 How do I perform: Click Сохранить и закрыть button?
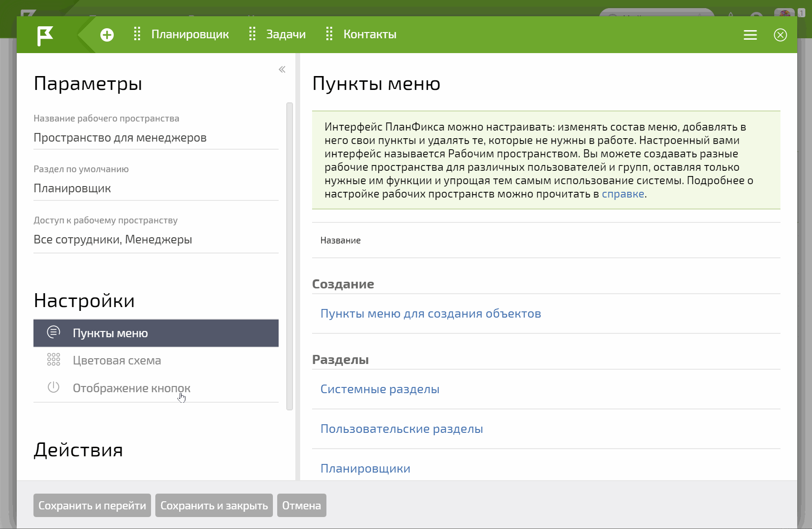click(214, 506)
